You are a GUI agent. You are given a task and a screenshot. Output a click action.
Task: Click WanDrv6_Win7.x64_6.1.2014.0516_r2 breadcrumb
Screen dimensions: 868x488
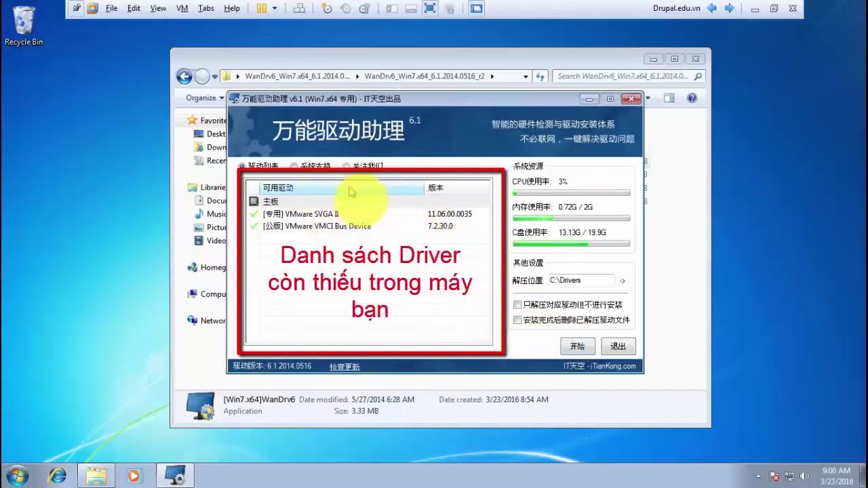click(425, 77)
